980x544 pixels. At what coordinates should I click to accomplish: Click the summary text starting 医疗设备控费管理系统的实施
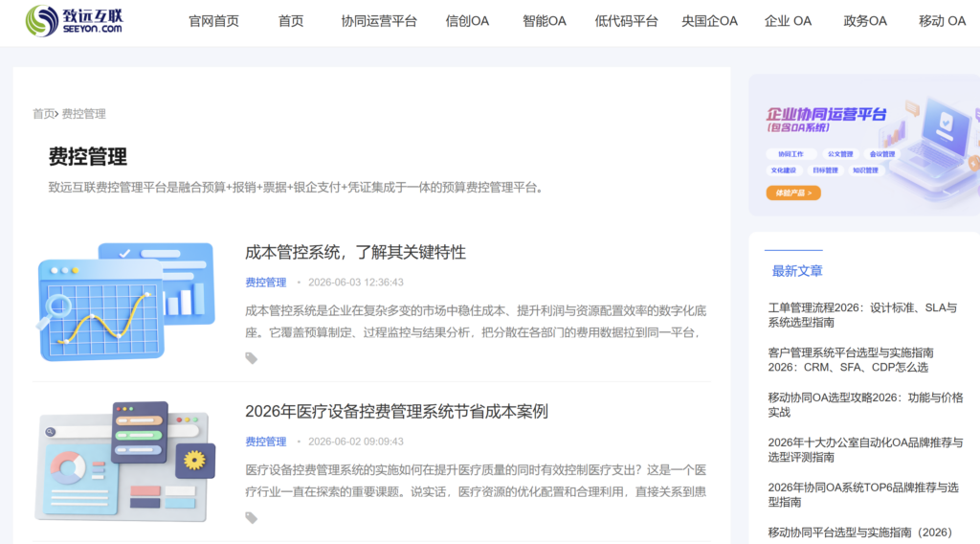pos(476,481)
